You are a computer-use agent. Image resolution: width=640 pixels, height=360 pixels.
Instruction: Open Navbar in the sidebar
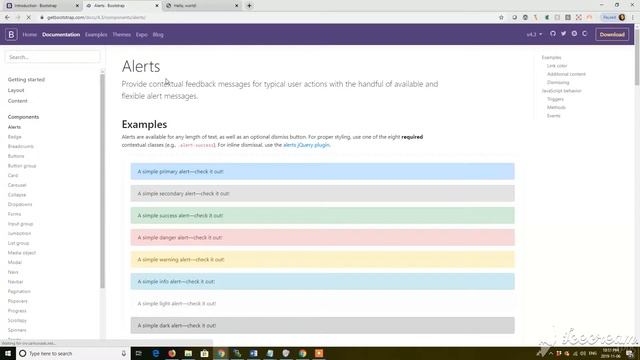tap(16, 282)
